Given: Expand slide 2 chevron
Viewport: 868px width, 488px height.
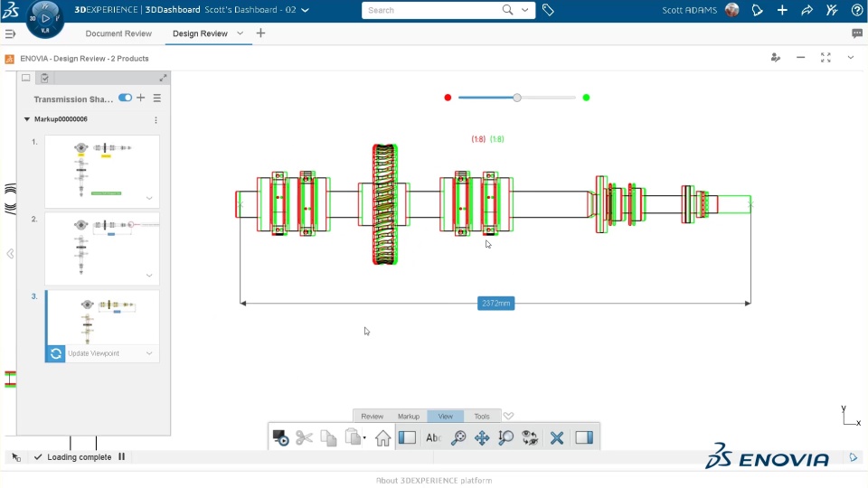Looking at the screenshot, I should pos(149,276).
